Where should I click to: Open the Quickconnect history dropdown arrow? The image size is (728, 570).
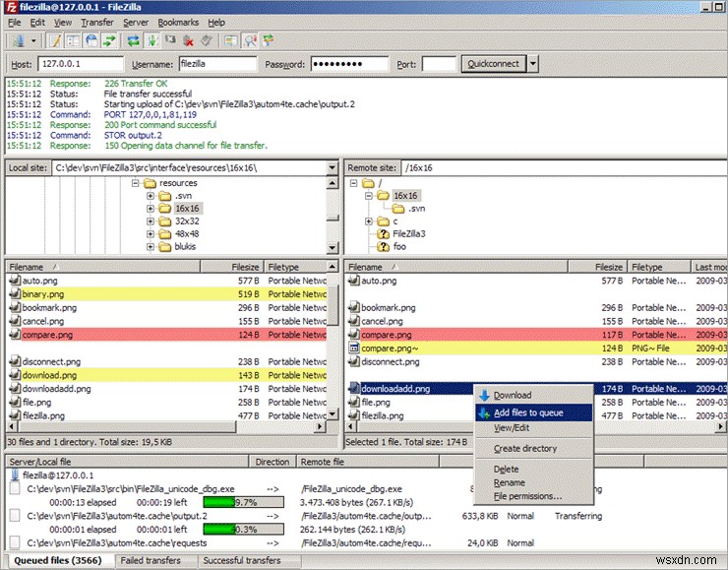(533, 64)
